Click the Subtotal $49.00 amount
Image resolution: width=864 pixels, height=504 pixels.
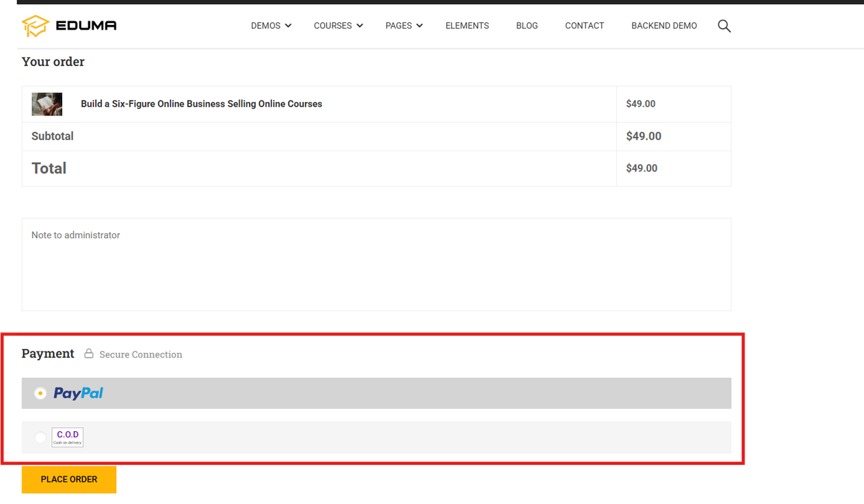point(644,136)
